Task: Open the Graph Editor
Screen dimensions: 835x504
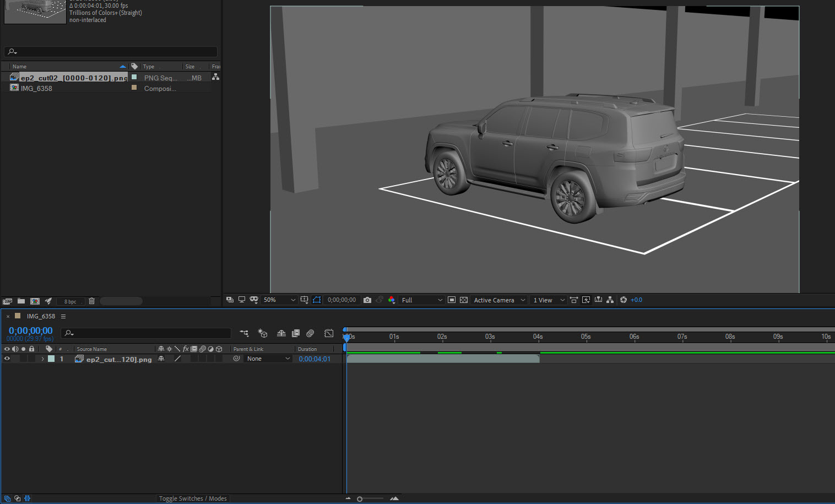Action: coord(329,333)
